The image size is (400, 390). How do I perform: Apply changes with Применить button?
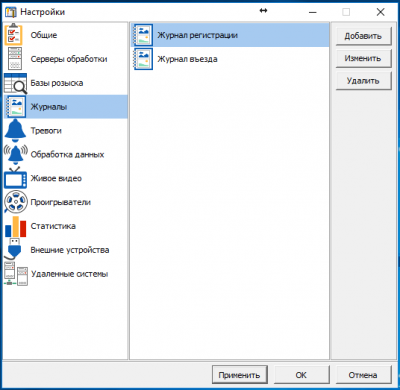coord(240,375)
